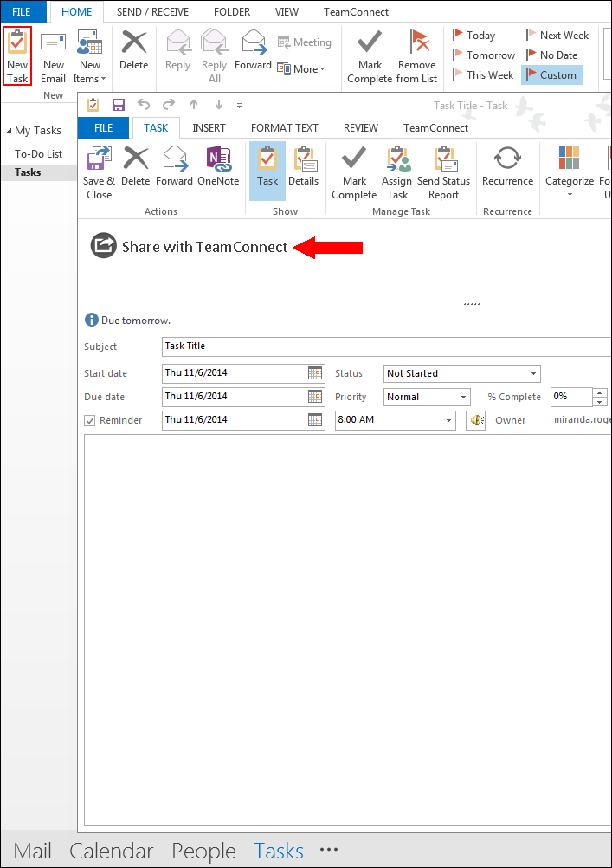Open Start date calendar picker
Viewport: 612px width, 868px height.
(x=315, y=373)
